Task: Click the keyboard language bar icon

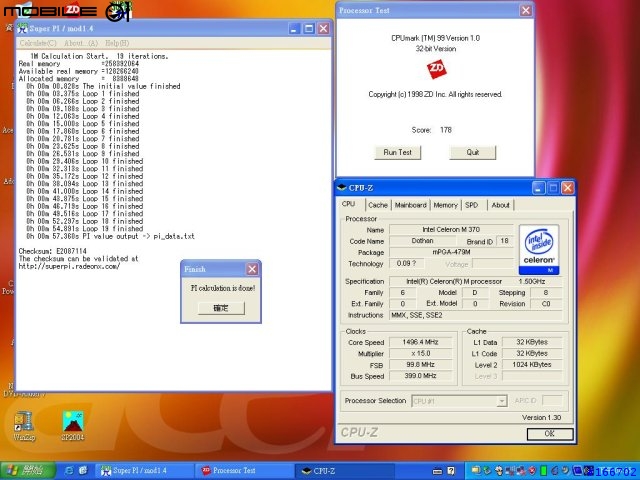Action: (437, 471)
